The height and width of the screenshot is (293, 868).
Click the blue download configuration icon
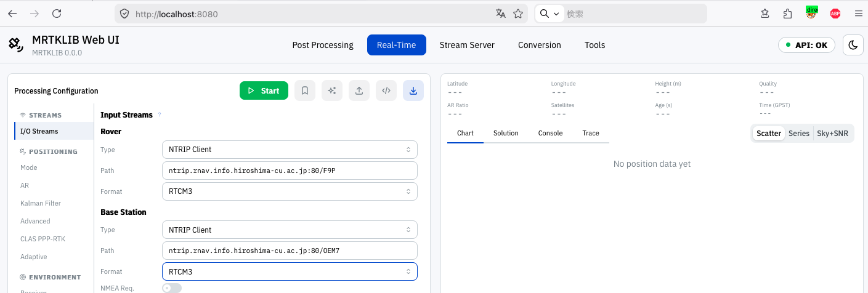tap(413, 90)
